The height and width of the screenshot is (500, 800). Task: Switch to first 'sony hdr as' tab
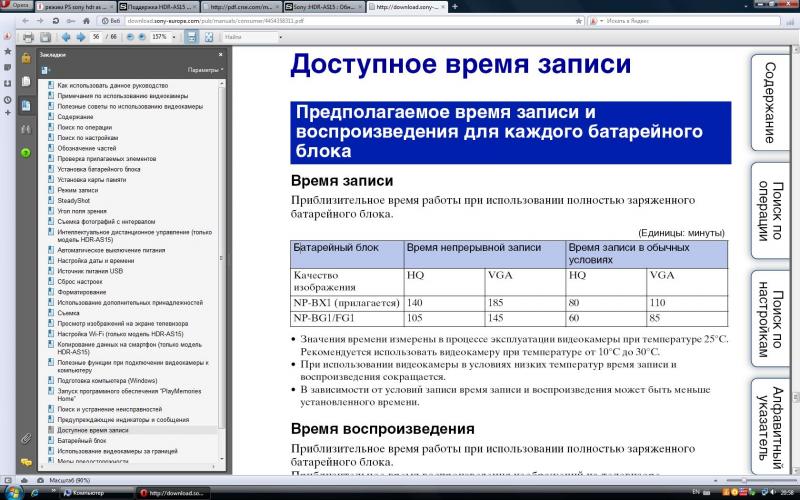[75, 7]
